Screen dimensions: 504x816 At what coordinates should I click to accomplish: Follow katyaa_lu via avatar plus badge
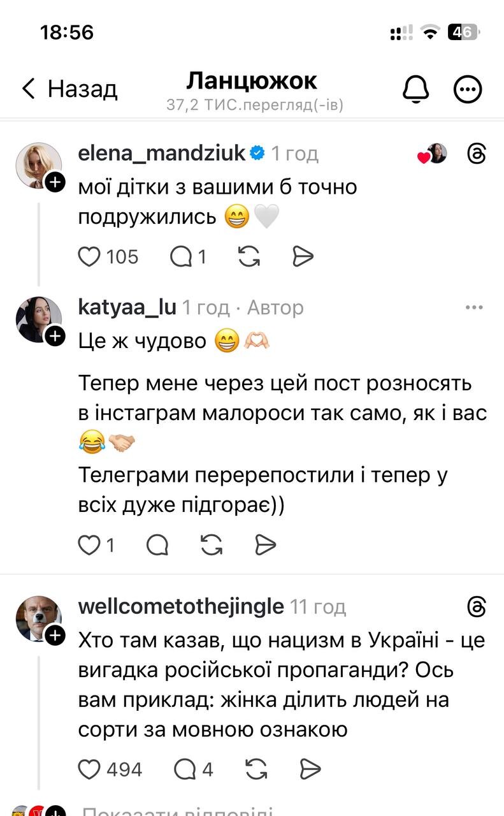(x=56, y=335)
